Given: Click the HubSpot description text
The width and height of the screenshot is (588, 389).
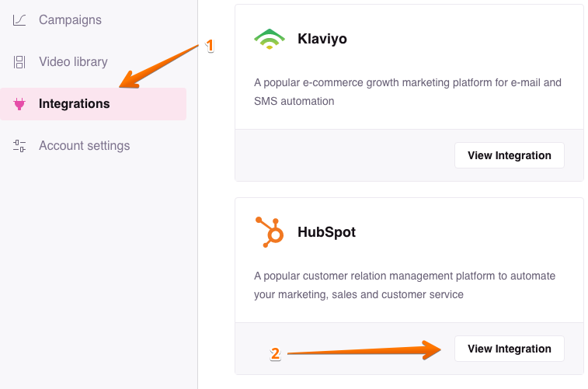Looking at the screenshot, I should [405, 285].
